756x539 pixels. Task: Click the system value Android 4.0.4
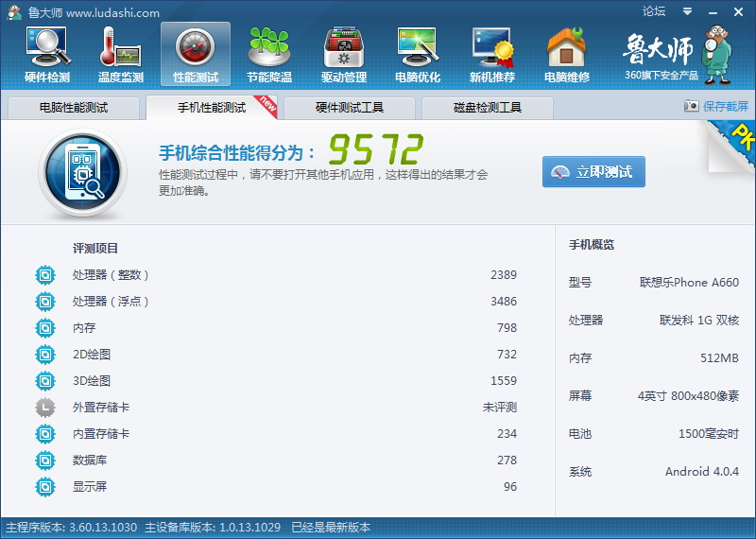coord(702,472)
